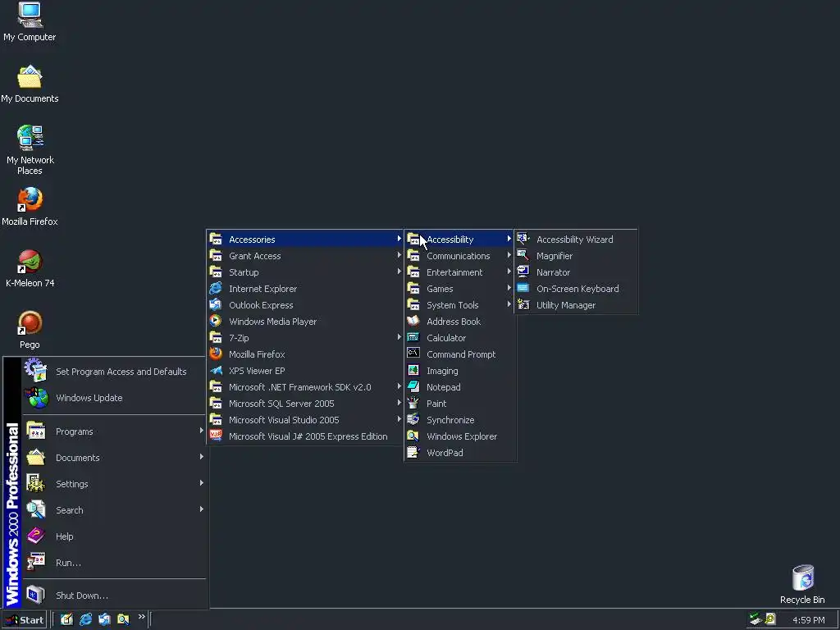Expand the Grant Access folder
The width and height of the screenshot is (840, 630).
click(305, 256)
